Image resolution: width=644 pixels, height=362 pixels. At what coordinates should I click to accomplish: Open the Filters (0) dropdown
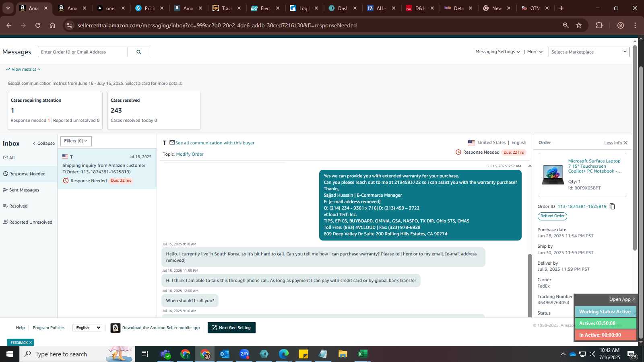click(x=76, y=141)
